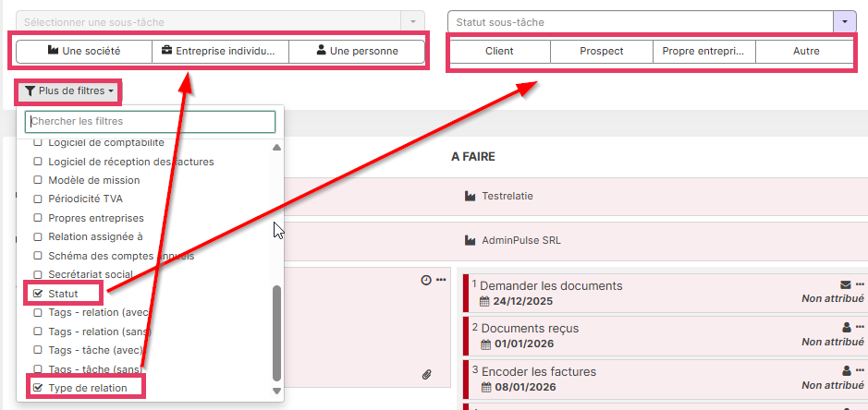This screenshot has width=868, height=410.
Task: Check the Périodicité TVA filter
Action: (38, 199)
